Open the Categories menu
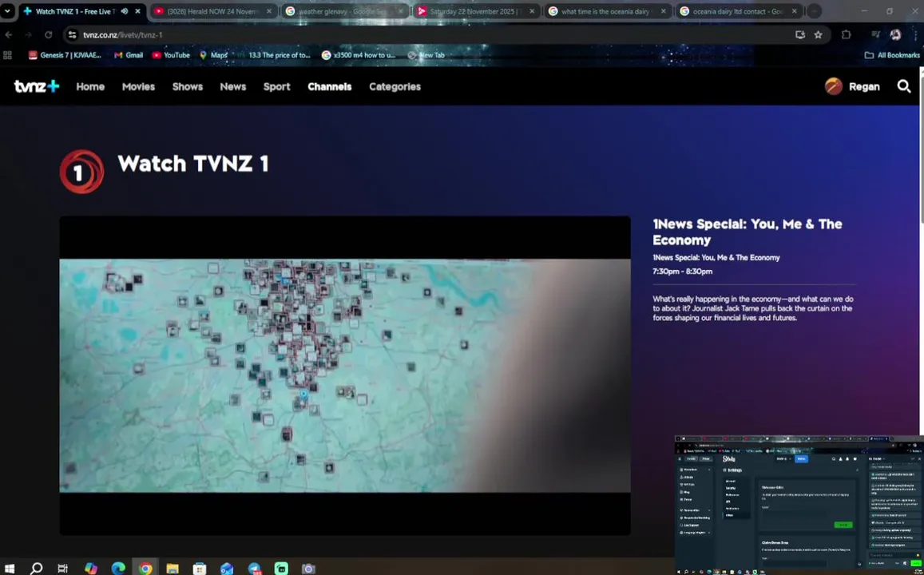 (x=395, y=86)
